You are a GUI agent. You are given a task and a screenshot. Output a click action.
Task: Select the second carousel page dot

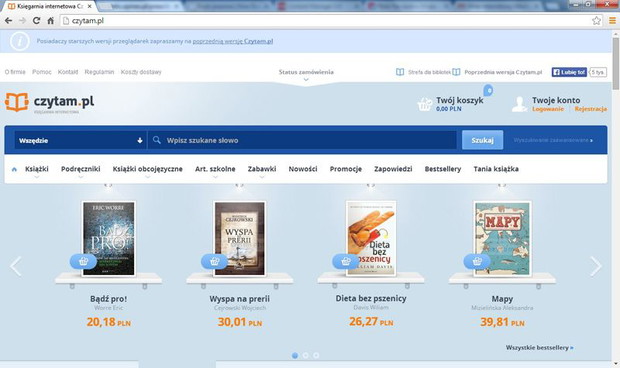pos(305,355)
